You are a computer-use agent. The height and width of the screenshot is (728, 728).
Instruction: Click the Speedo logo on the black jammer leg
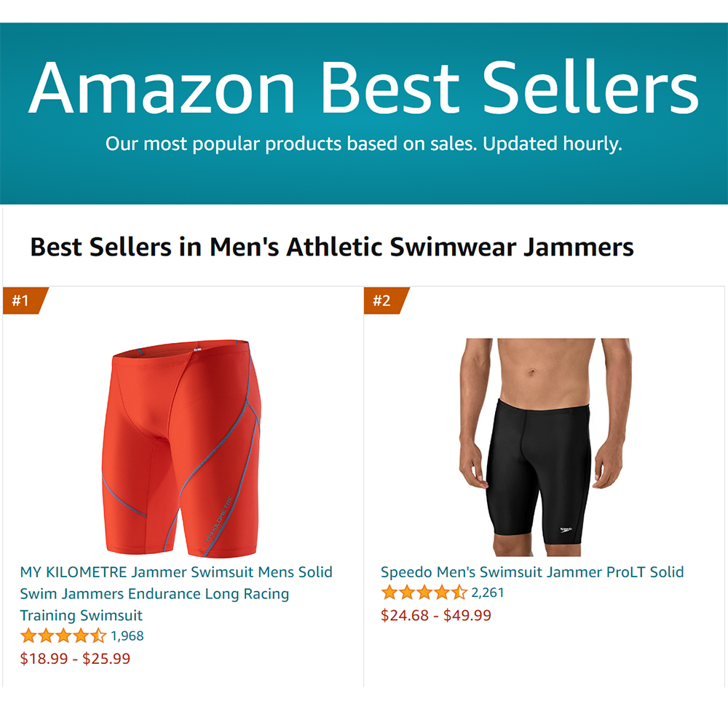pyautogui.click(x=565, y=529)
